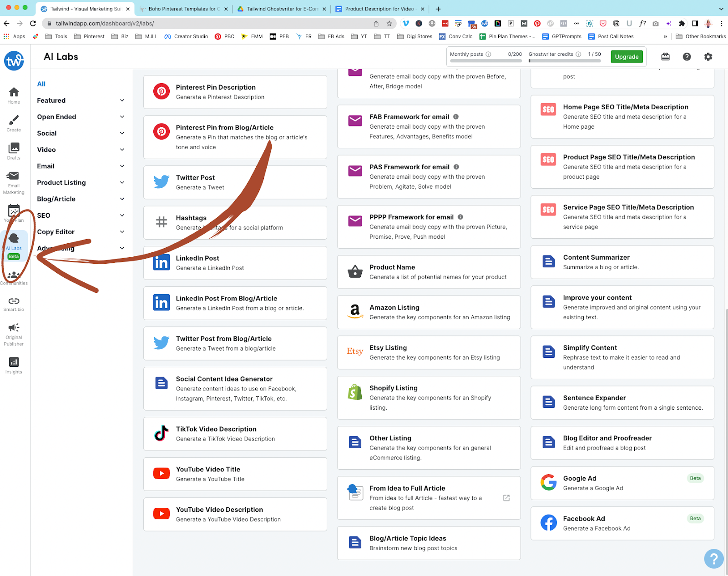This screenshot has height=576, width=728.
Task: Open Smart.bio from the sidebar
Action: [x=14, y=304]
